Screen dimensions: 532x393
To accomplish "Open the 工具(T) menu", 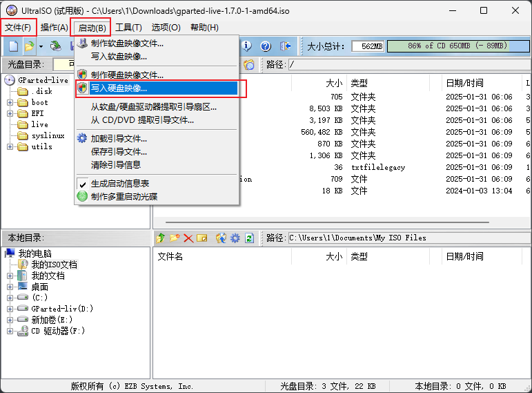I will 128,27.
